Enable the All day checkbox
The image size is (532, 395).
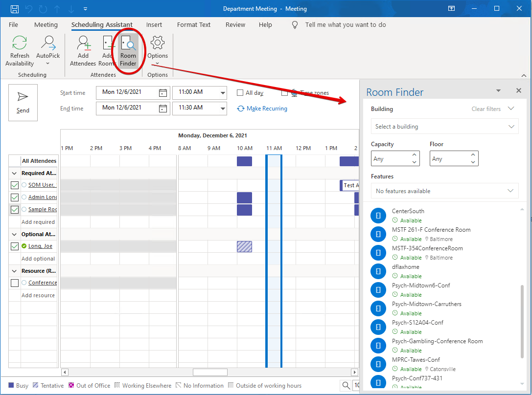click(x=240, y=93)
